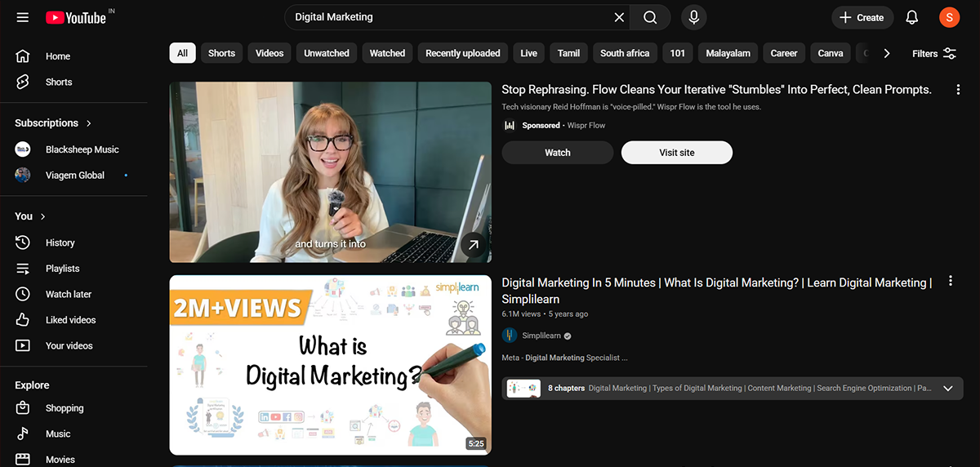Select the Shorts filter chip

(221, 53)
